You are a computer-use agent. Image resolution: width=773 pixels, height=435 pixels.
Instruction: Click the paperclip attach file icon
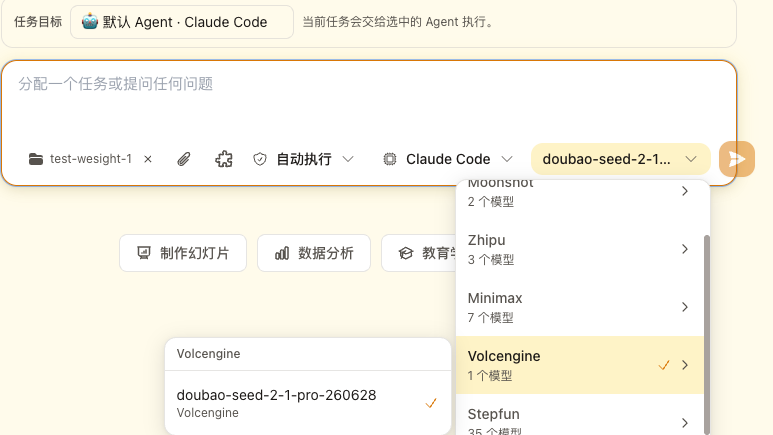click(184, 159)
